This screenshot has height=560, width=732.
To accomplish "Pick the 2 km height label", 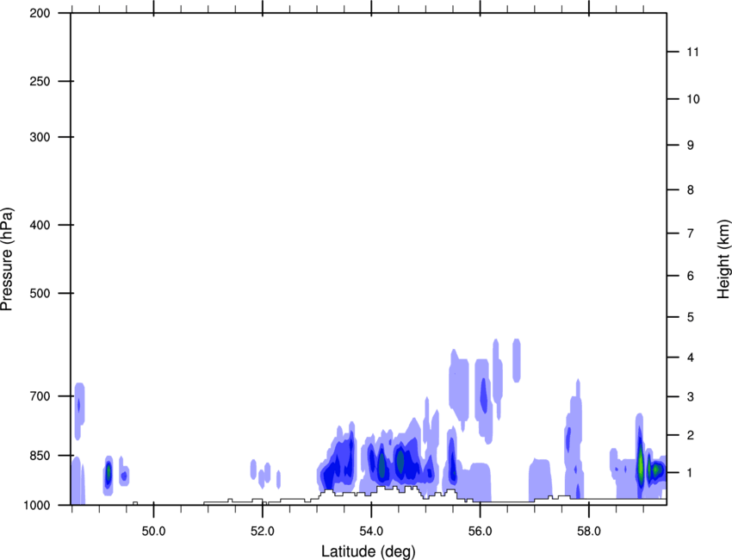I will pyautogui.click(x=691, y=435).
